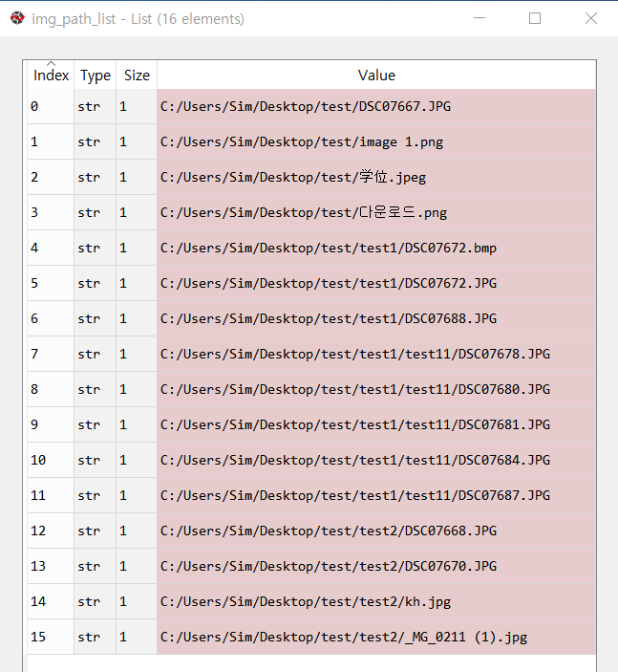The height and width of the screenshot is (672, 618).
Task: Click index cell 3
Action: 51,212
